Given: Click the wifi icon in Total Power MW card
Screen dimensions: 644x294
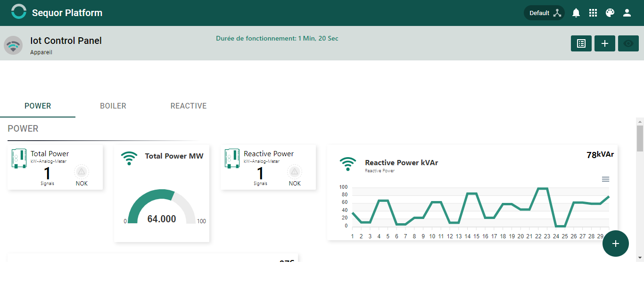Looking at the screenshot, I should click(x=129, y=159).
